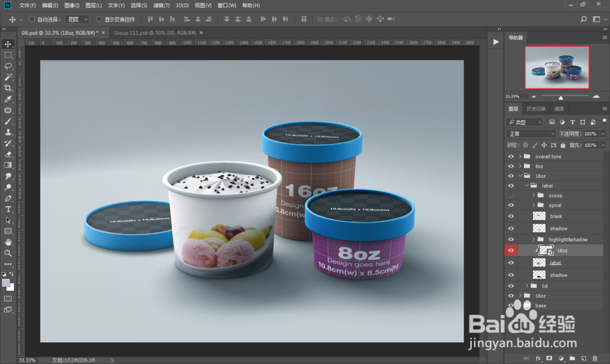The height and width of the screenshot is (364, 610).
Task: Add a layer style with fx icon
Action: coord(538,358)
